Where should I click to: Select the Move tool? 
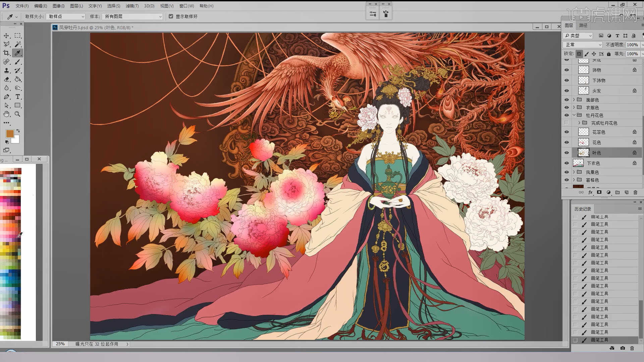tap(6, 36)
